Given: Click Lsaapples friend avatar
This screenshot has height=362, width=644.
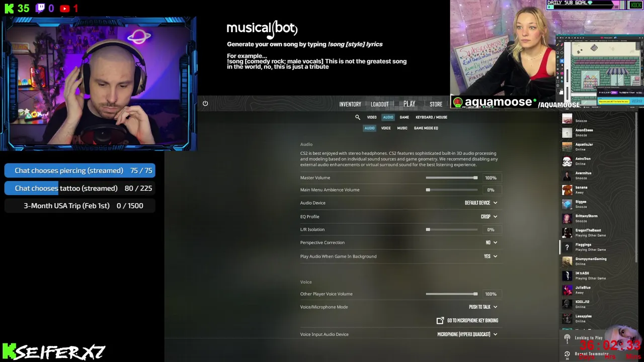Looking at the screenshot, I should point(567,319).
